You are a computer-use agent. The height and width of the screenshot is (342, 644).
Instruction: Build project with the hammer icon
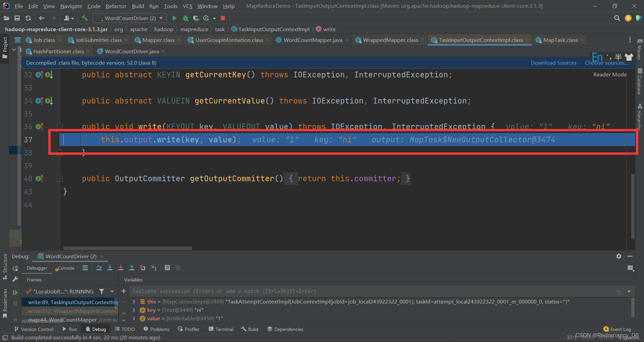[85, 18]
